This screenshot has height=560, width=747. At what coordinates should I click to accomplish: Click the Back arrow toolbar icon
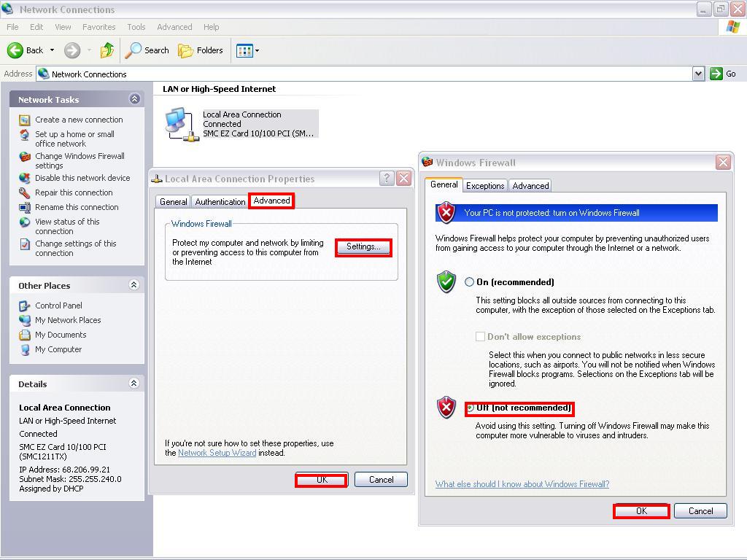[16, 50]
